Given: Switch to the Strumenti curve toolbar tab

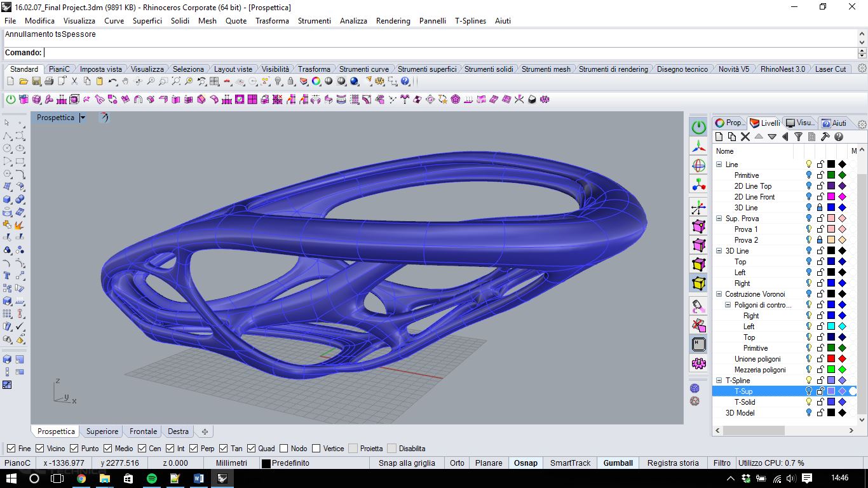Looking at the screenshot, I should pyautogui.click(x=364, y=69).
